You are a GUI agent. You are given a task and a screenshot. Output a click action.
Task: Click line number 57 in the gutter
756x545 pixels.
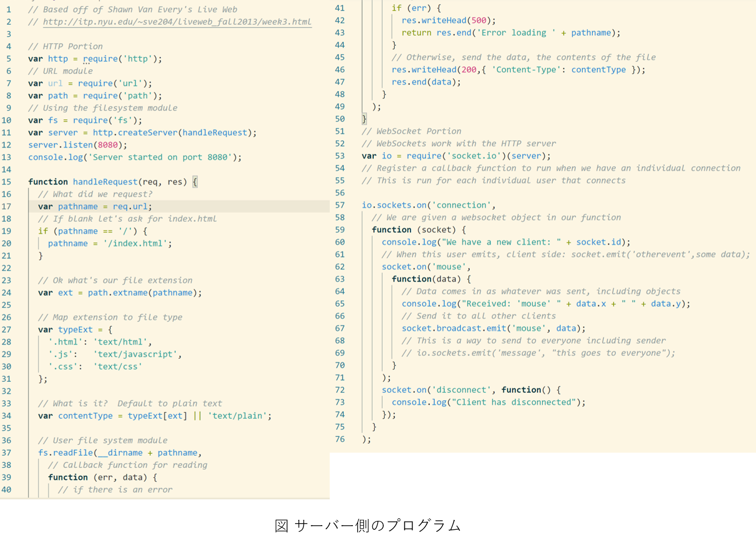[340, 205]
